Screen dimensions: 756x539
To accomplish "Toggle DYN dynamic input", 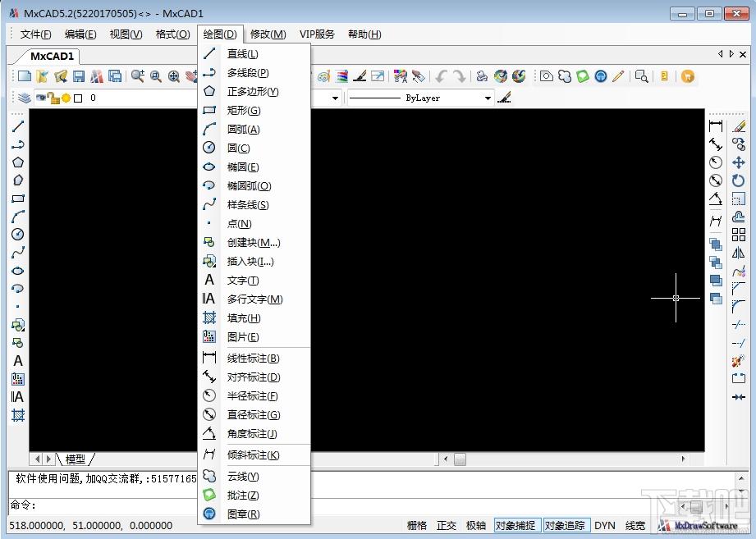I will [x=605, y=526].
